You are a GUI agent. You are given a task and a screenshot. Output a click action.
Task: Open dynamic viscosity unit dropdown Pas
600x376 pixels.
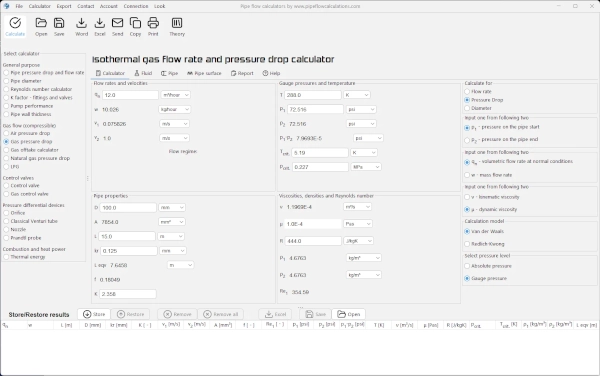358,224
